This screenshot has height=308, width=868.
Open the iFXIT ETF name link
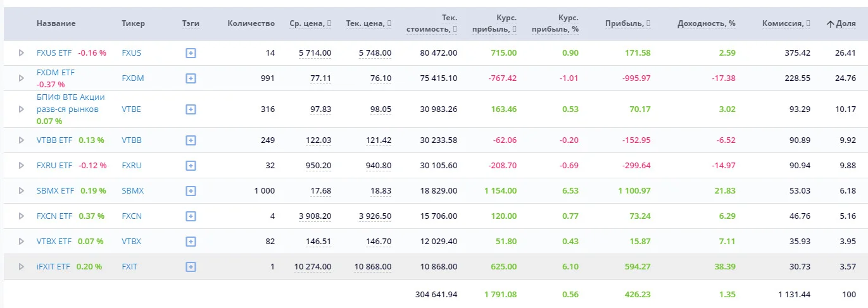53,267
